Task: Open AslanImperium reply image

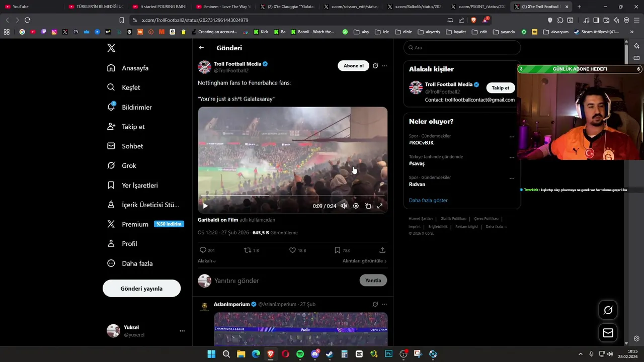Action: point(301,329)
